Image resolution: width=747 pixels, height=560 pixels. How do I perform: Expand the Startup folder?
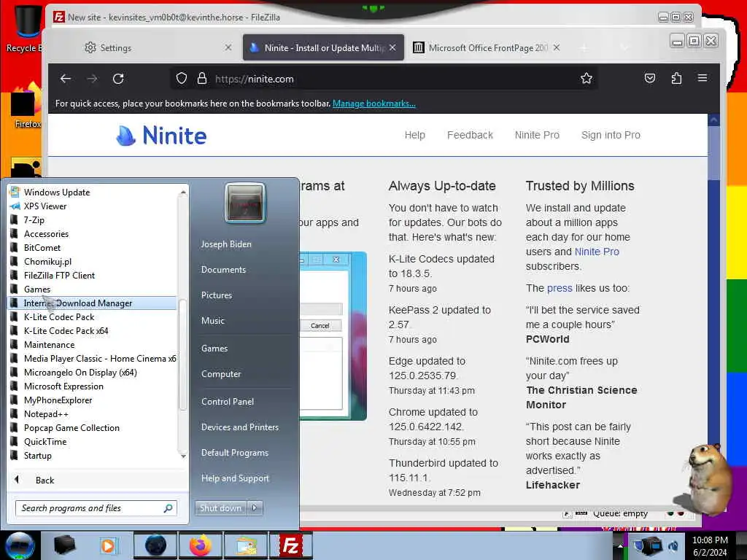(x=93, y=455)
